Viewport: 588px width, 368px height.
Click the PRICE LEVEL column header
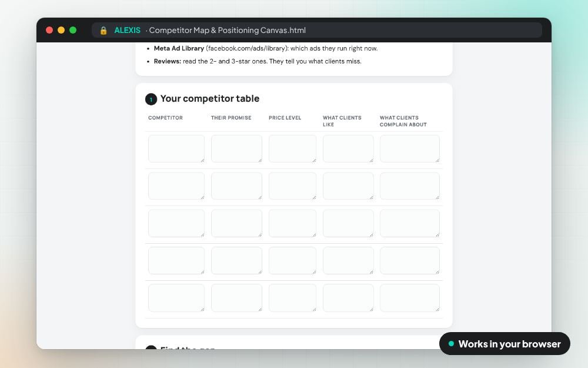(x=285, y=118)
